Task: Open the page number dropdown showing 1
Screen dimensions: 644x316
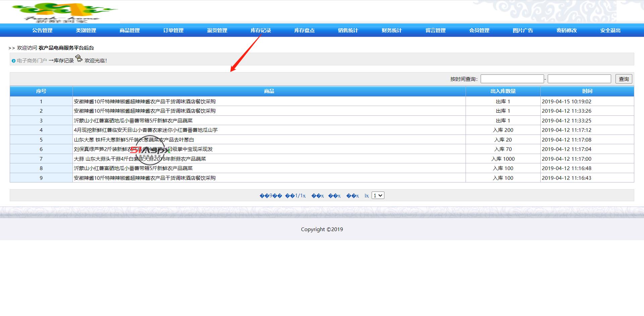Action: click(378, 195)
